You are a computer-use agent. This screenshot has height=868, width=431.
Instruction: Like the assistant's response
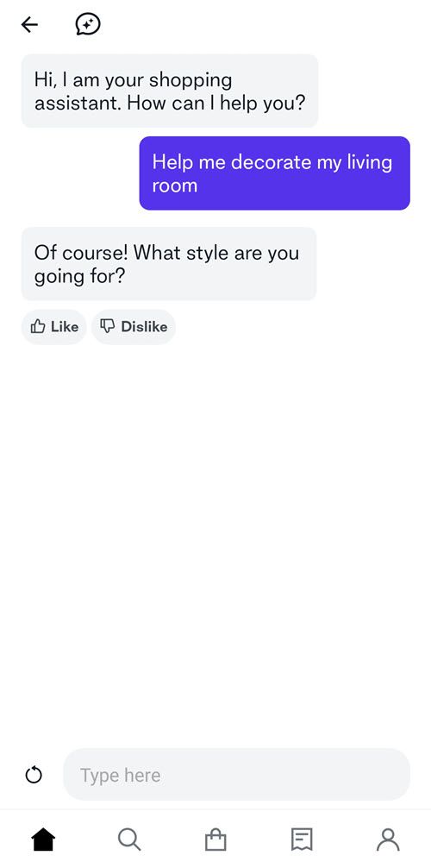tap(54, 327)
